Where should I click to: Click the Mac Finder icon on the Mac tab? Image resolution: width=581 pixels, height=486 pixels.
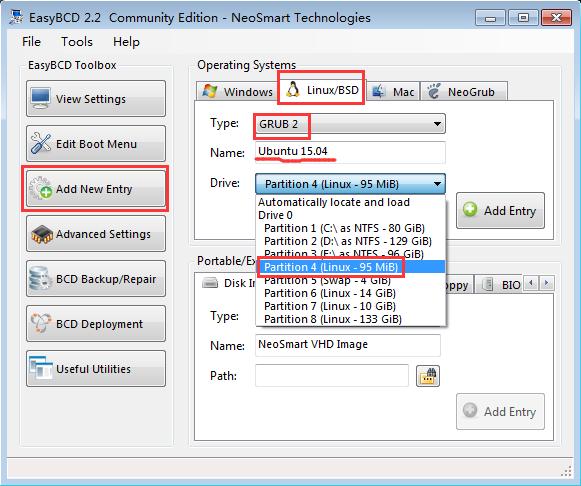pos(379,91)
